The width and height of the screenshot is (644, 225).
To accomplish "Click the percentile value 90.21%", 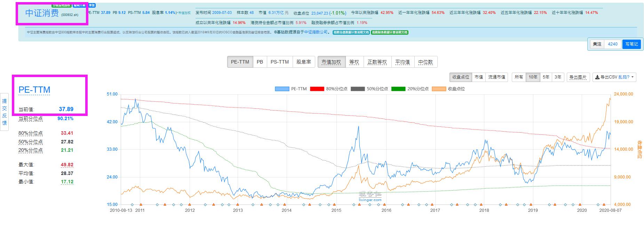I will (65, 118).
